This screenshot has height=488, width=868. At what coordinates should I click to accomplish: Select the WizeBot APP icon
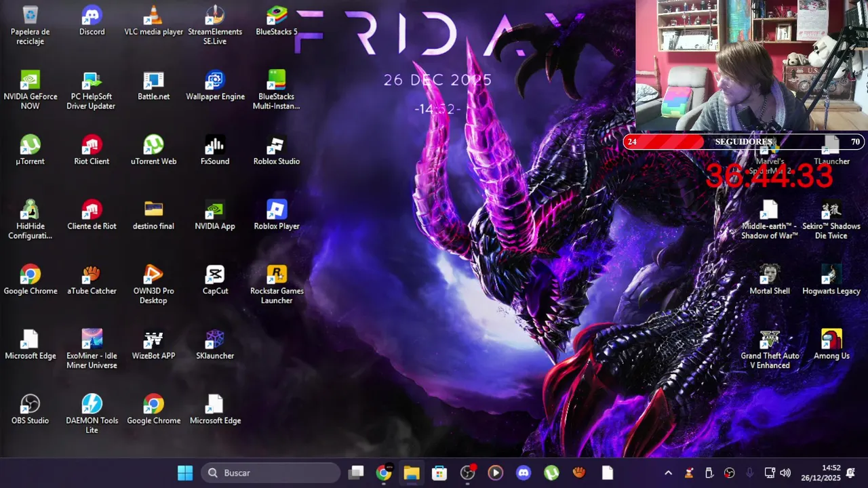(x=153, y=344)
